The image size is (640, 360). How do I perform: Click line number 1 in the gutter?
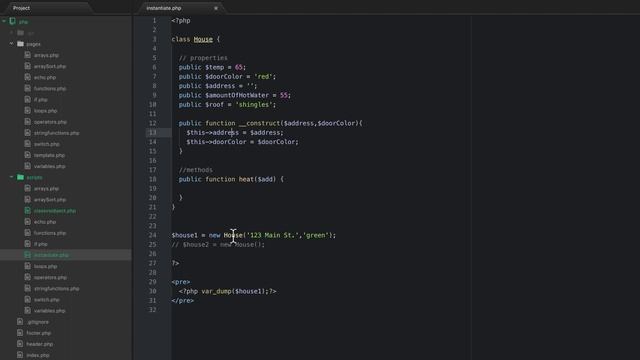point(154,20)
